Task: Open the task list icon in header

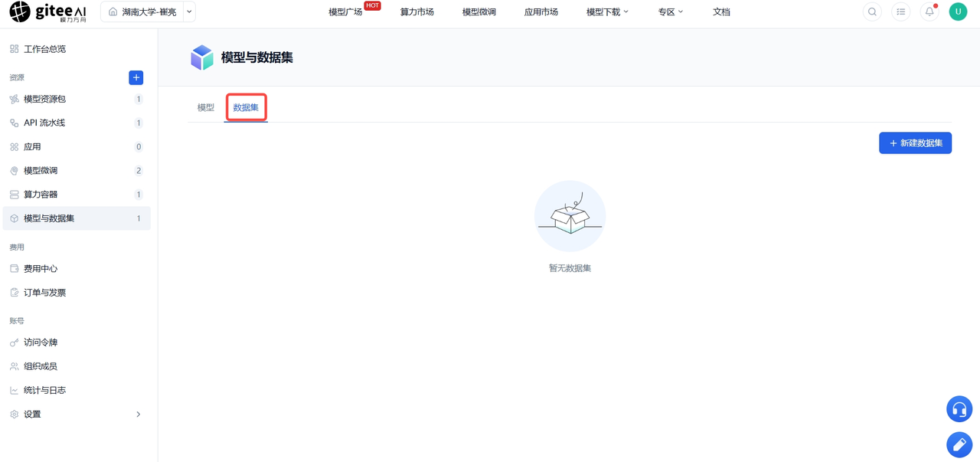Action: (900, 11)
